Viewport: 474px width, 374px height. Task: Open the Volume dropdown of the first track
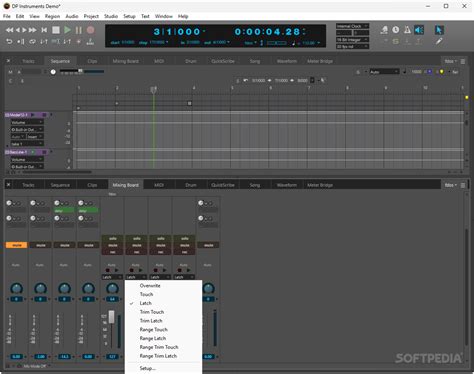[x=27, y=122]
